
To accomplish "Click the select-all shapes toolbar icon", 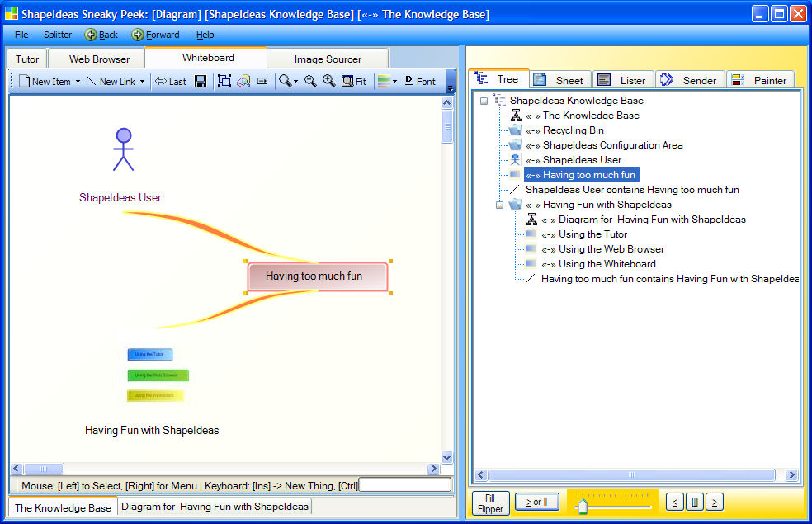I will coord(224,81).
